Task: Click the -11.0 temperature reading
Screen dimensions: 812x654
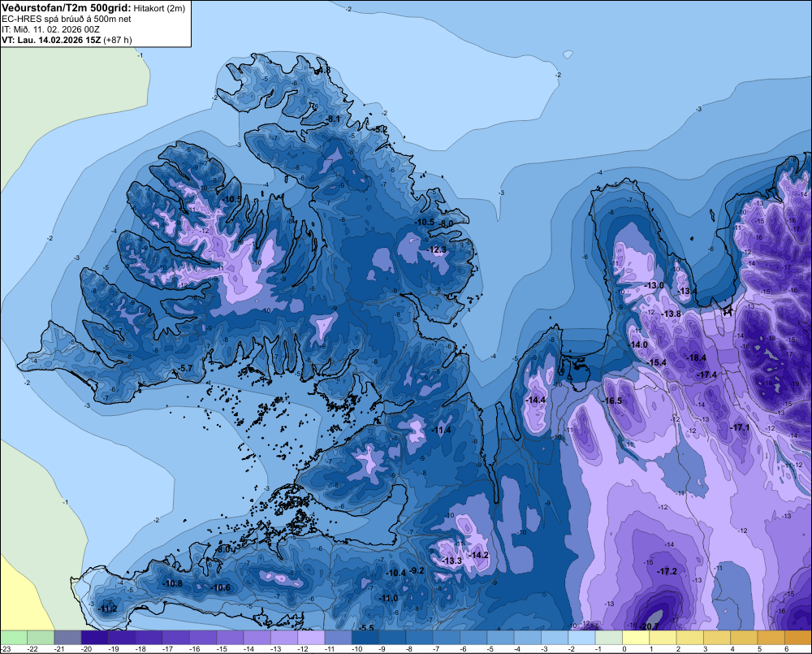Action: pyautogui.click(x=388, y=598)
